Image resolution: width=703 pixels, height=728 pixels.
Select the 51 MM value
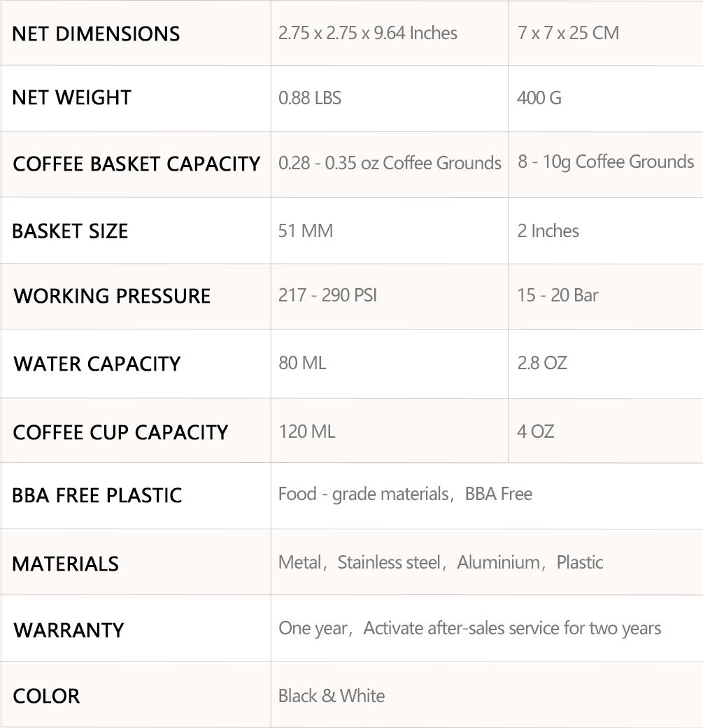click(306, 231)
